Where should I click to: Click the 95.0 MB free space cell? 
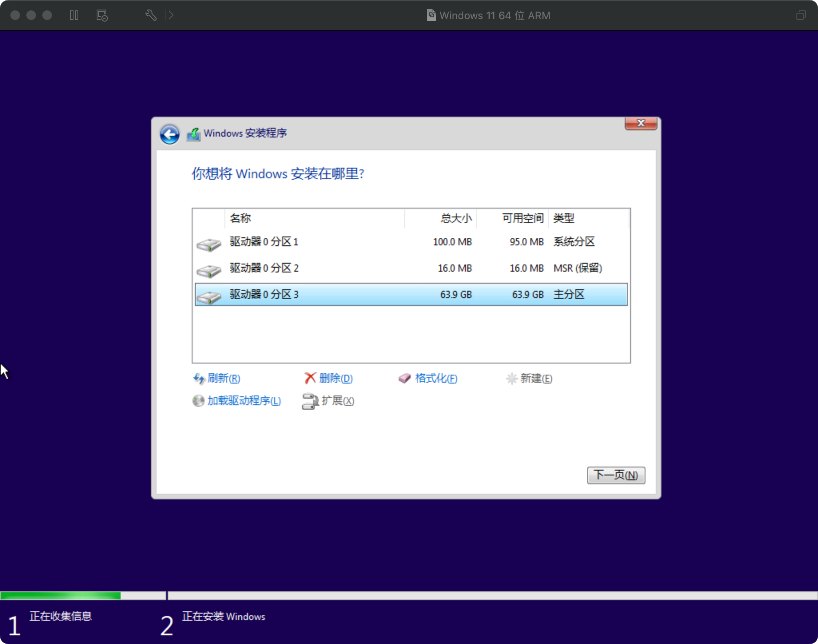tap(526, 242)
